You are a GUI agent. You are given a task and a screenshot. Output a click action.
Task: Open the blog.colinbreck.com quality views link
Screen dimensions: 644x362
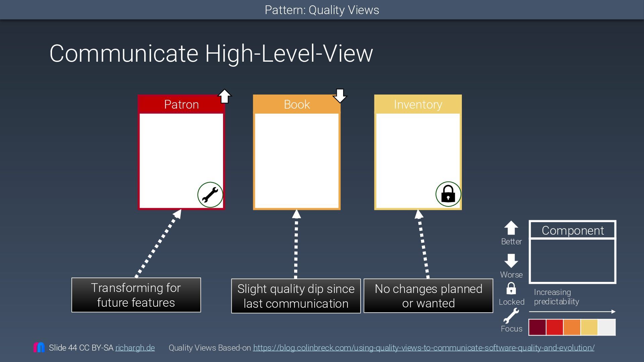[424, 348]
